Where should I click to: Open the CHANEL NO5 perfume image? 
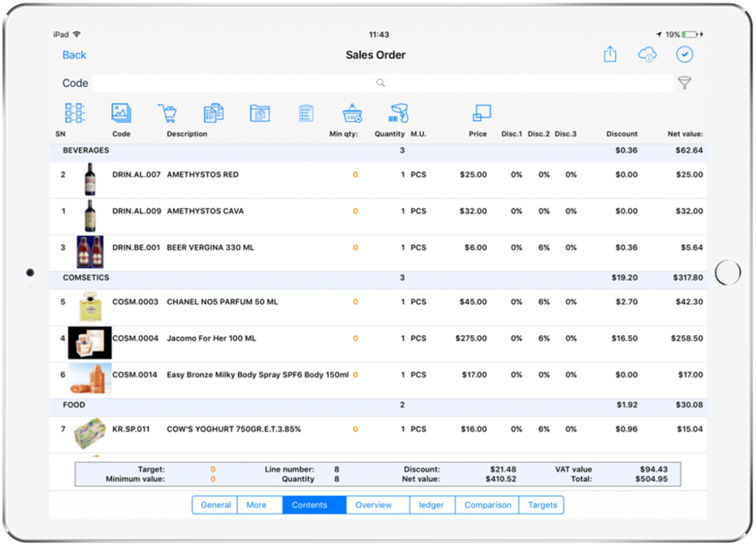coord(90,307)
